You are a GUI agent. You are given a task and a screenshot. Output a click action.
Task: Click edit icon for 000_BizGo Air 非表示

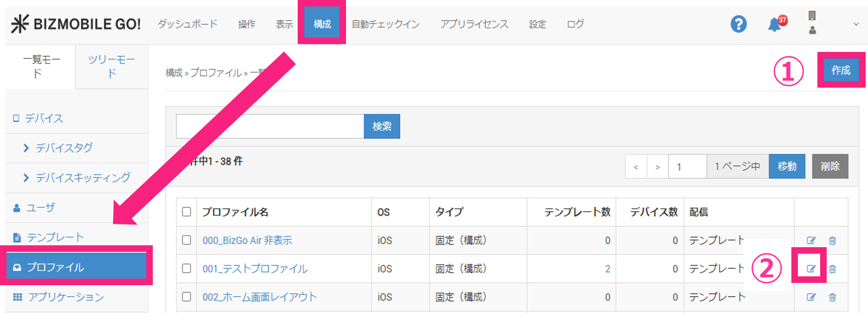[811, 240]
